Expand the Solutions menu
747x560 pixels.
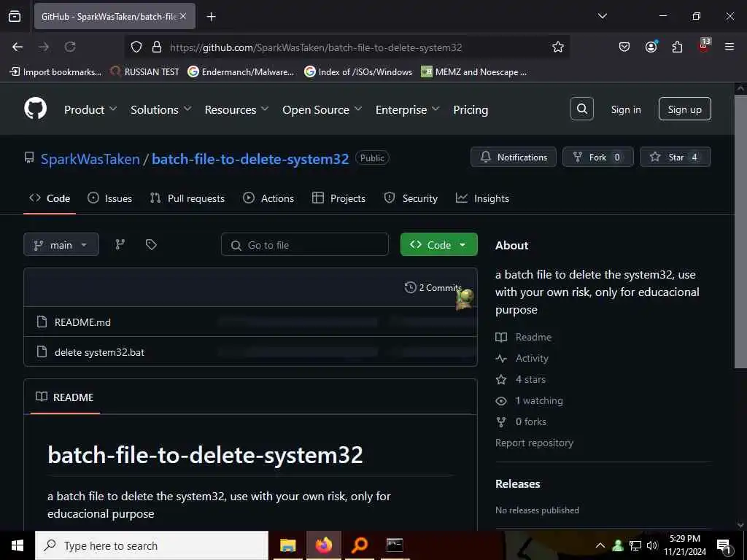point(161,109)
